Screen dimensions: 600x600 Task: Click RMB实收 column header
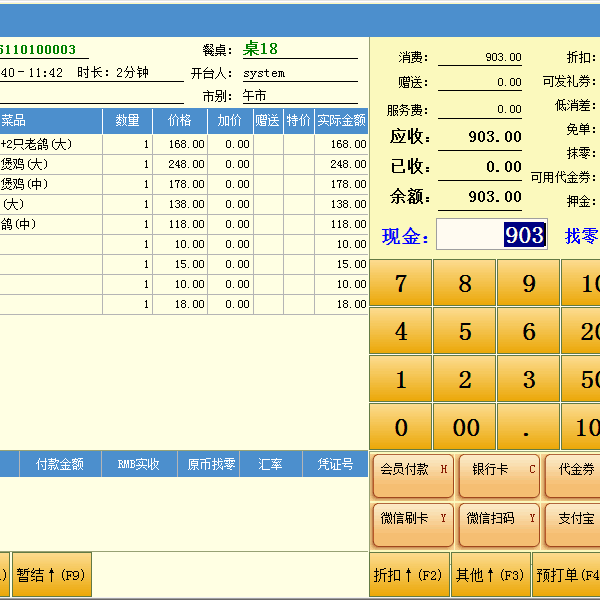[139, 464]
